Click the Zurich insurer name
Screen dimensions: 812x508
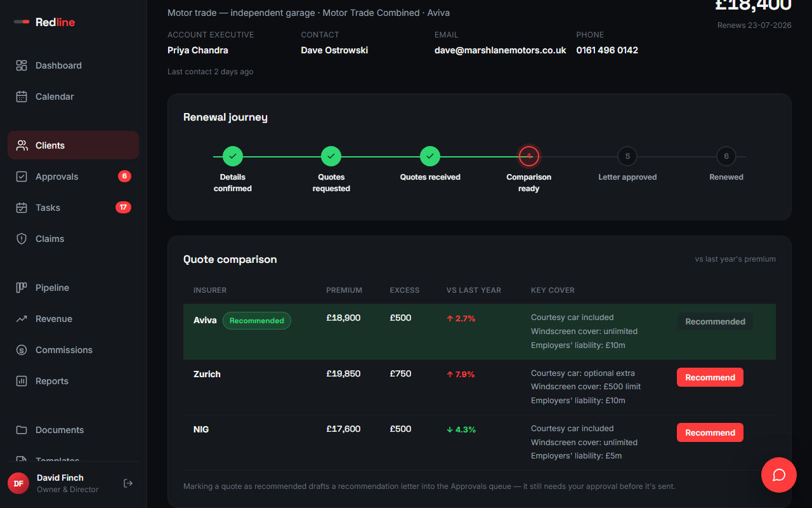pyautogui.click(x=207, y=374)
